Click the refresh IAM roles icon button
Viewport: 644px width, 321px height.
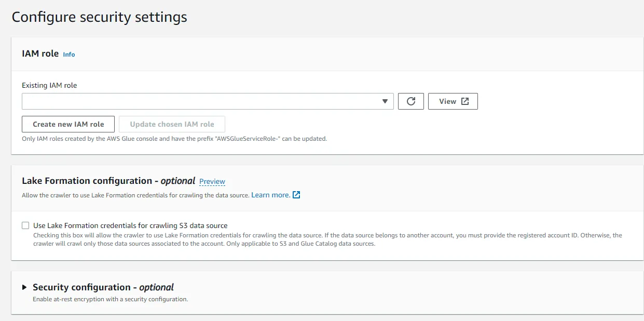411,101
